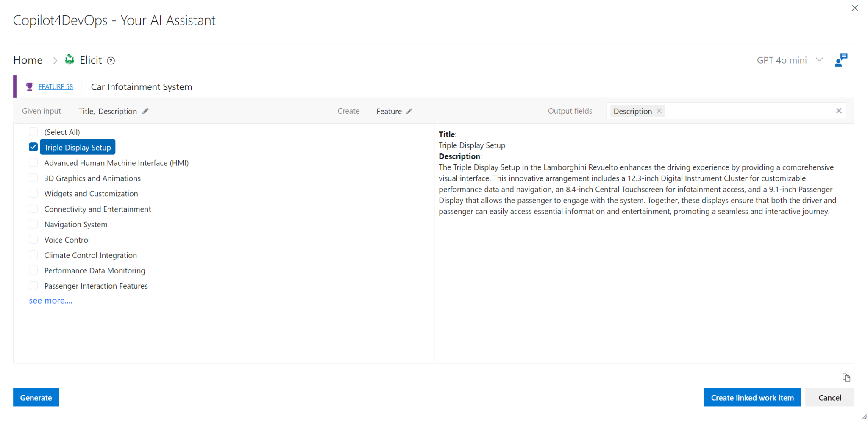This screenshot has width=868, height=421.
Task: Expand list with see more link
Action: point(50,301)
